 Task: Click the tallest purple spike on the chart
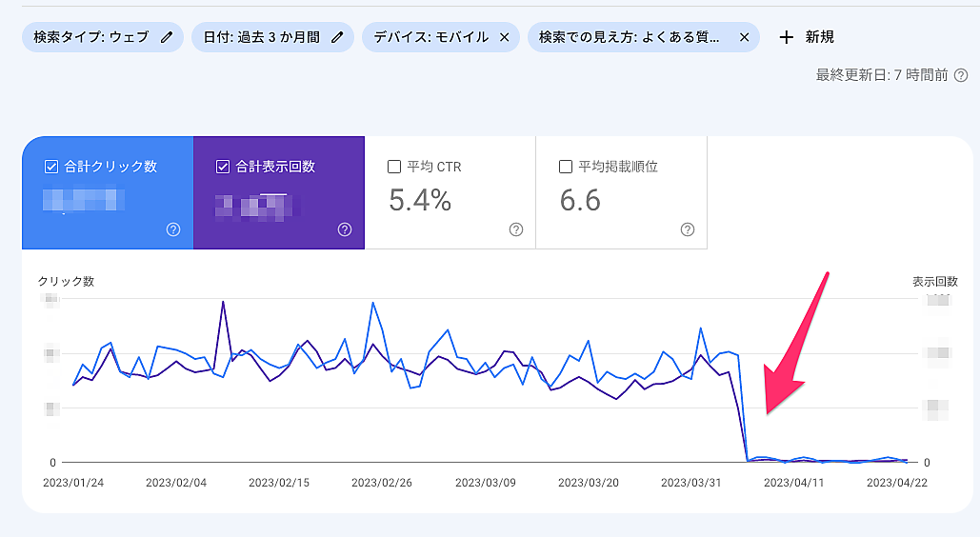point(223,303)
